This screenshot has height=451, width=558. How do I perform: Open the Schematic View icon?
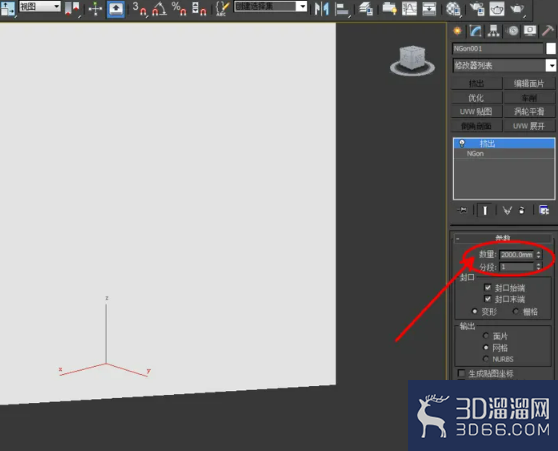pos(429,9)
